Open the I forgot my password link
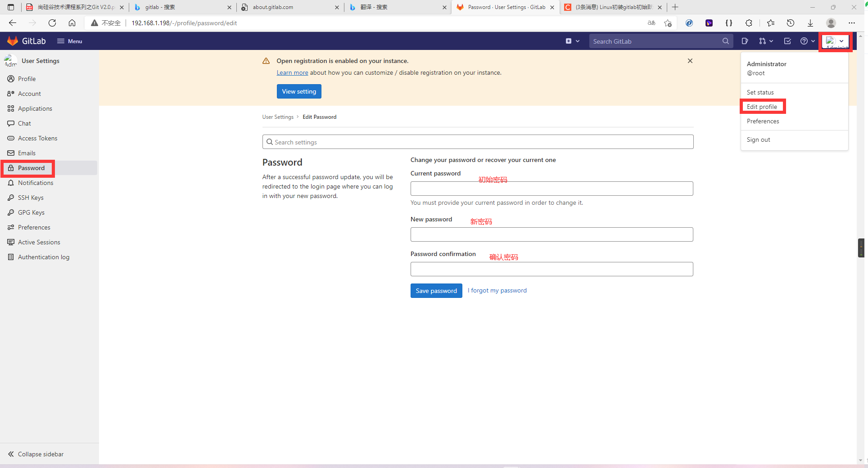Screen dimensions: 868x468 [497, 290]
